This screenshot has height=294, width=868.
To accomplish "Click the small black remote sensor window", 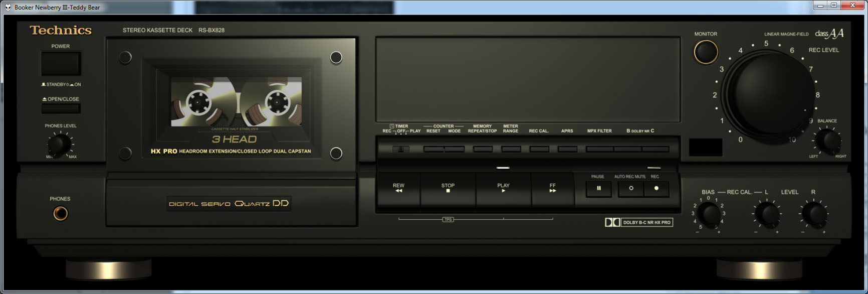I will point(706,147).
